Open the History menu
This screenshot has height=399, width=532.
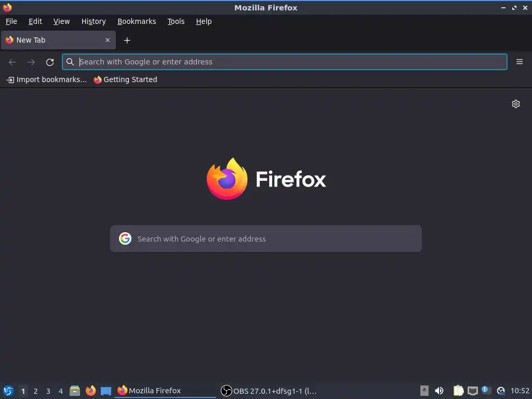[x=94, y=21]
